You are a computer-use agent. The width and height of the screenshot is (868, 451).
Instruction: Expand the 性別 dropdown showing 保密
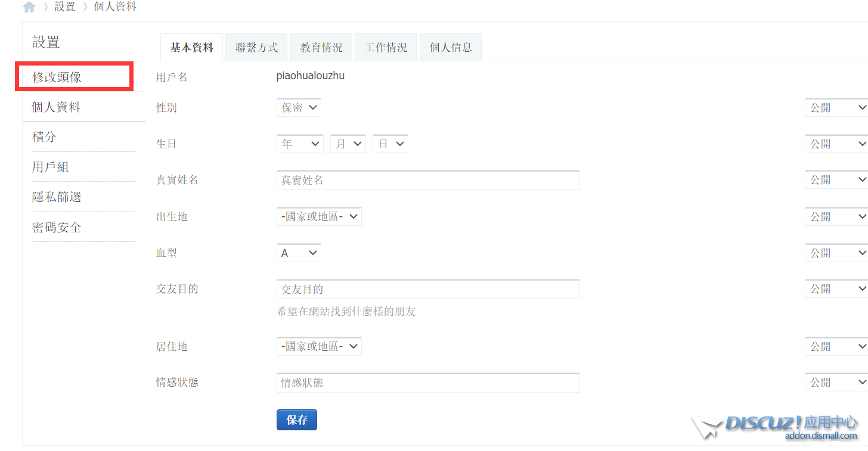299,108
